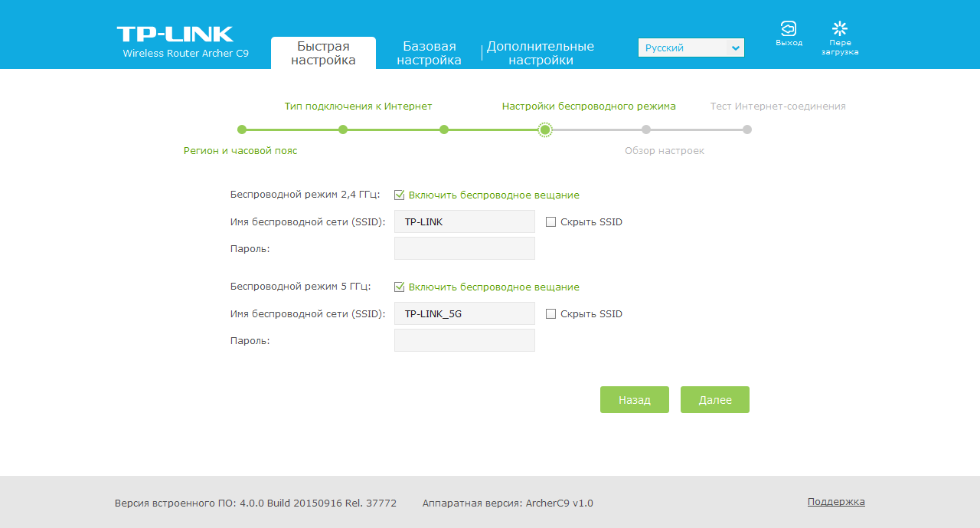The height and width of the screenshot is (528, 980).
Task: Select the Быстрая настройка tab
Action: pyautogui.click(x=323, y=53)
